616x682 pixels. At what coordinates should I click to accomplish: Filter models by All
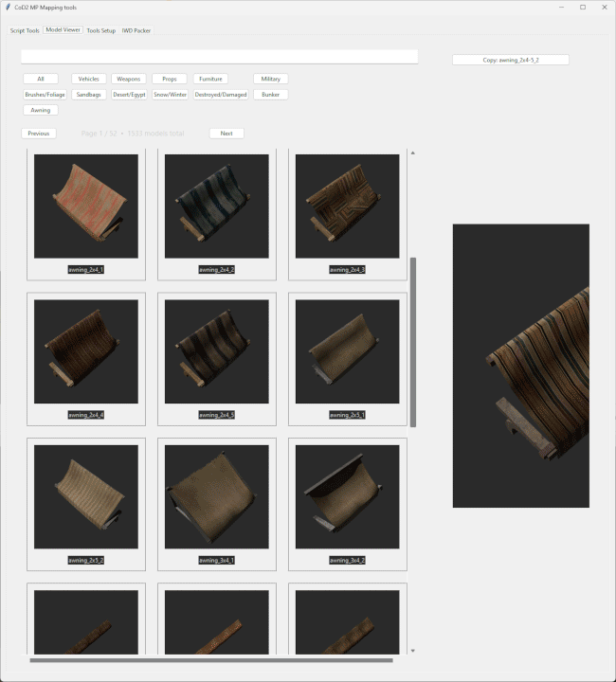click(x=41, y=79)
